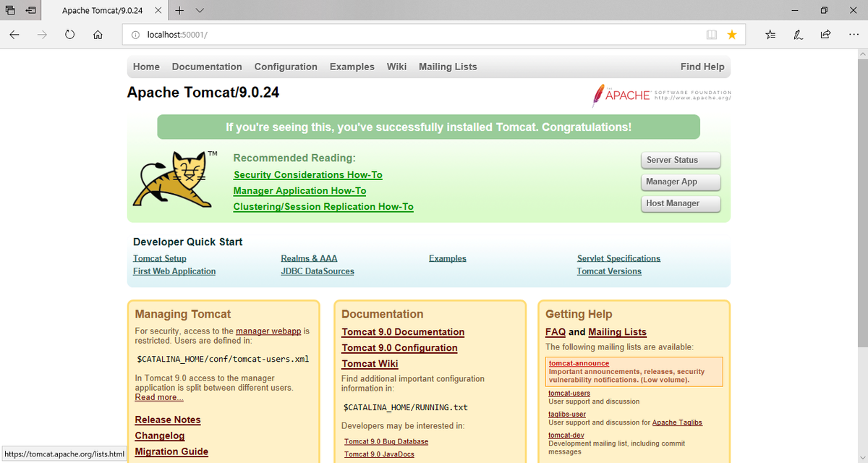Click Find Help in navigation bar
This screenshot has height=463, width=868.
tap(702, 67)
